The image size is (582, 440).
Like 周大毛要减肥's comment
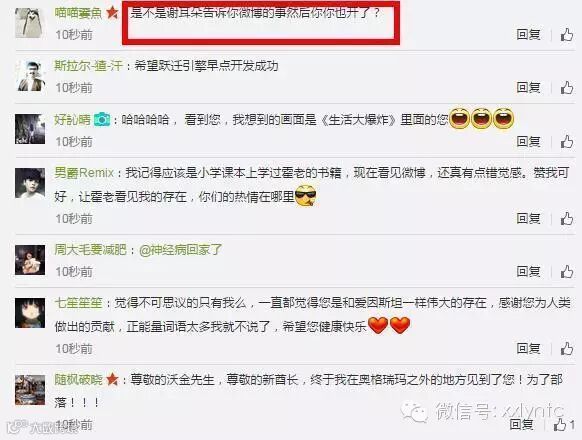566,272
